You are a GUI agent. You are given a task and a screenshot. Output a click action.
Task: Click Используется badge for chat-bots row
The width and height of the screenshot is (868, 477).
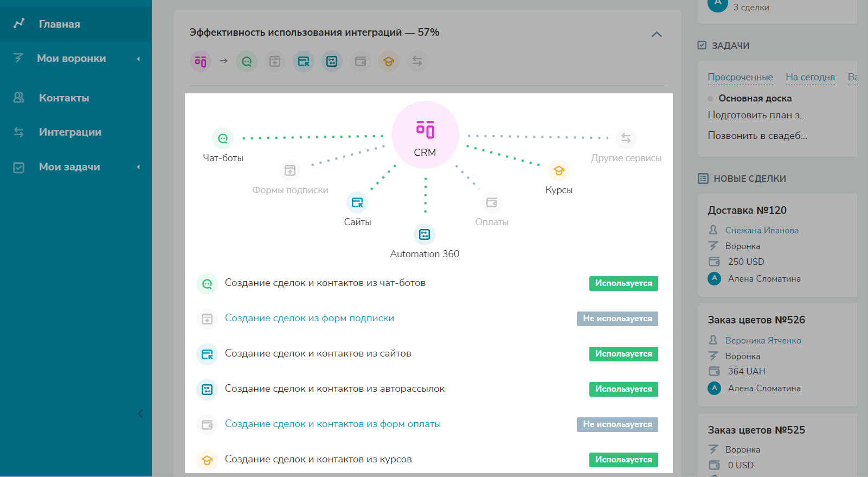623,283
